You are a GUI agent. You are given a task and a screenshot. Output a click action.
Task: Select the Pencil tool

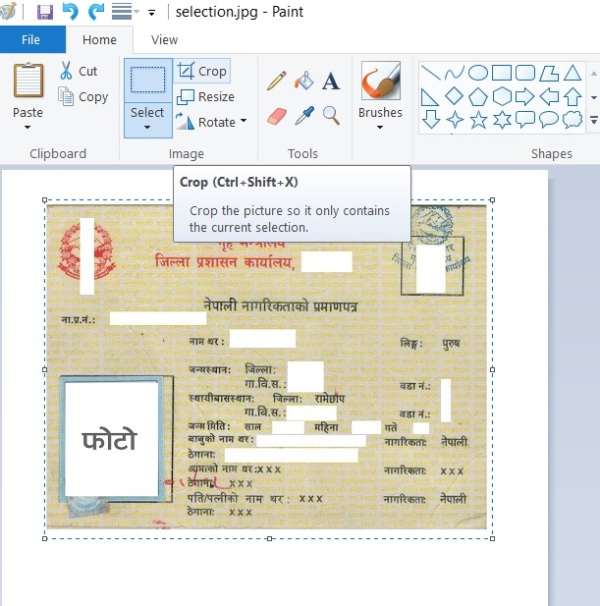pos(277,81)
